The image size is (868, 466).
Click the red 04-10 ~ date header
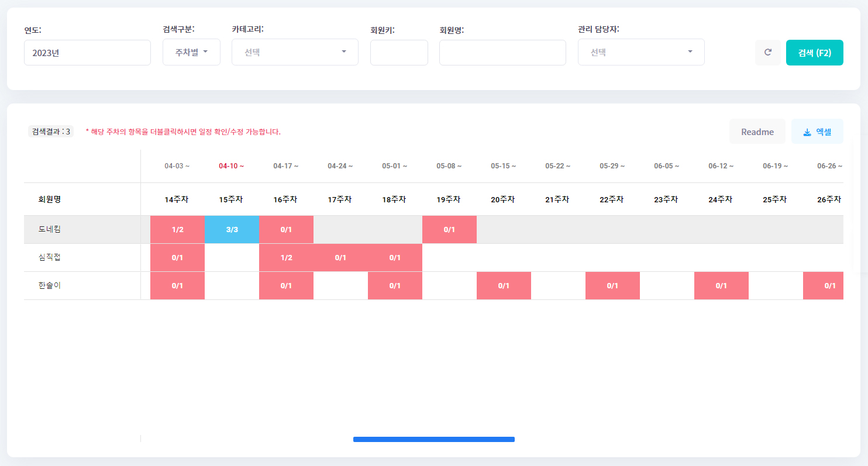(x=231, y=166)
